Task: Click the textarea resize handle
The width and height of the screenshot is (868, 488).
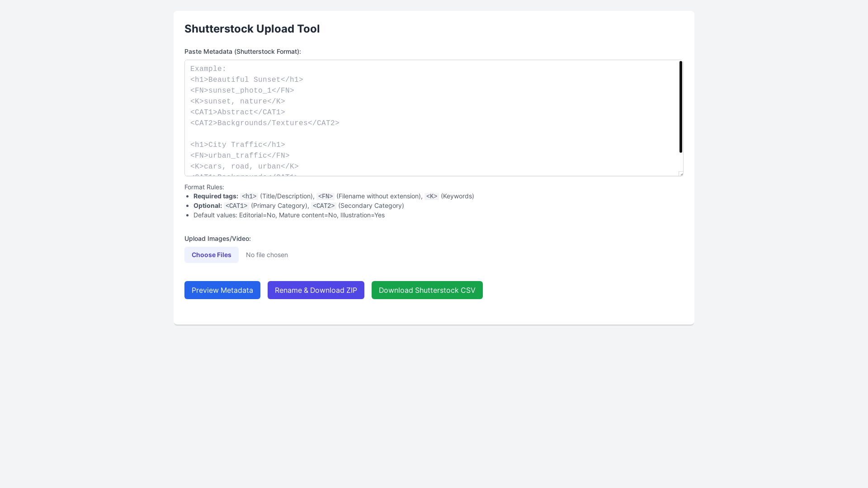Action: (x=681, y=174)
